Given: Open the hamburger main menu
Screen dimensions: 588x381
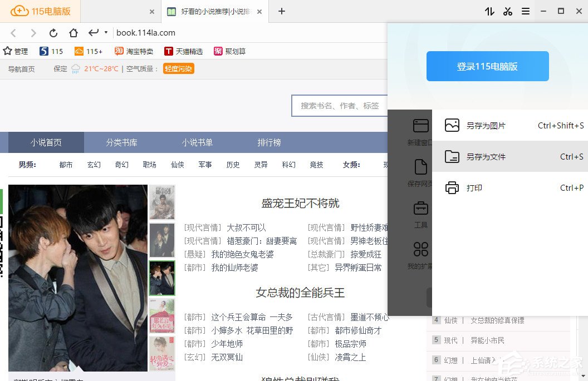Looking at the screenshot, I should (525, 11).
